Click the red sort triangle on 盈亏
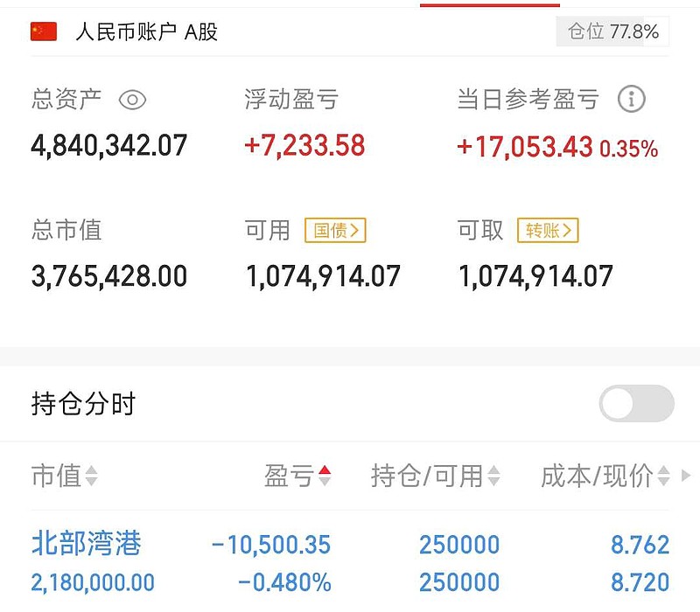The width and height of the screenshot is (700, 612). [323, 469]
